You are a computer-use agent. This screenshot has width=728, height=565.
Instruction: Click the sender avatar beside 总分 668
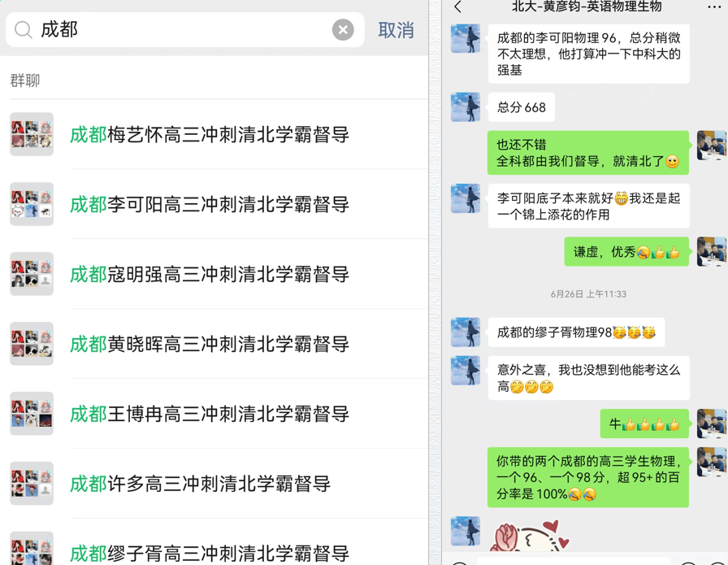tap(466, 107)
